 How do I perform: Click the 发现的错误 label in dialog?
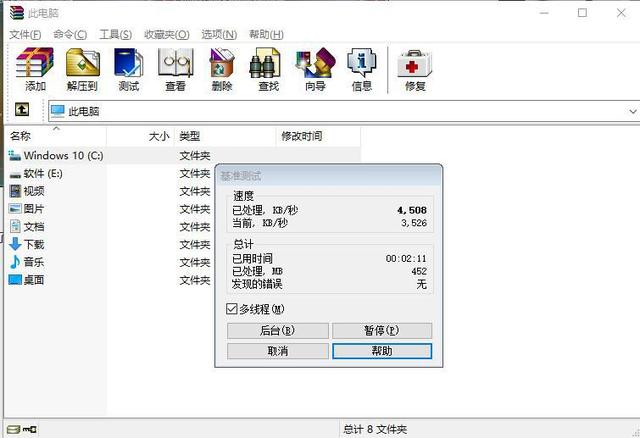(x=257, y=284)
